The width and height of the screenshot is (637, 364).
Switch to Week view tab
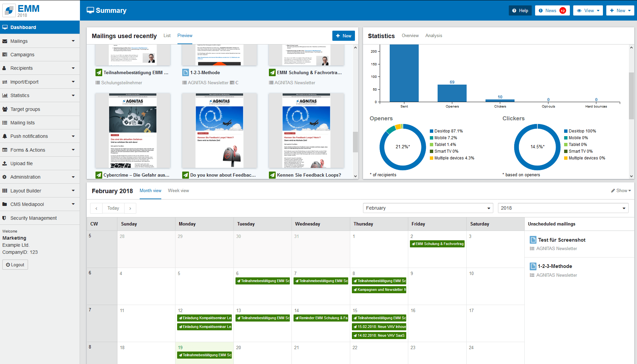pos(178,191)
